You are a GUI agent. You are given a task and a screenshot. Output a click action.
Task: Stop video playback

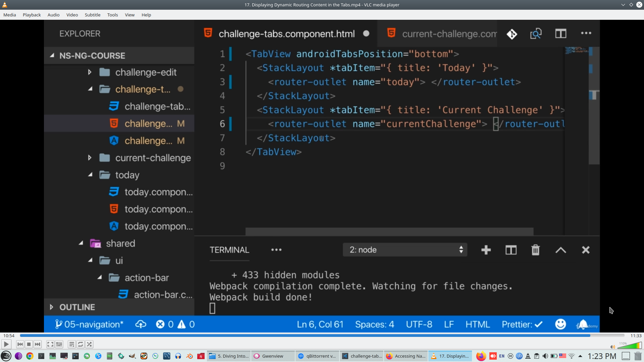[x=29, y=344]
